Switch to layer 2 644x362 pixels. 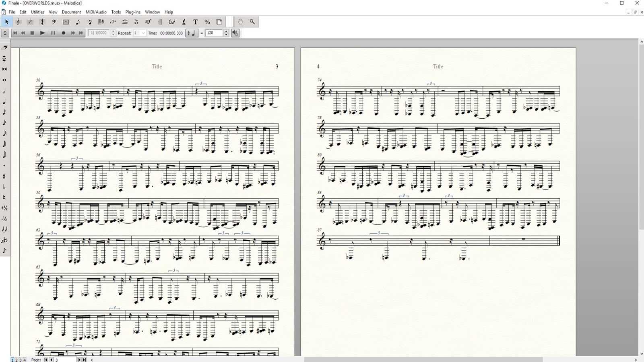point(16,360)
